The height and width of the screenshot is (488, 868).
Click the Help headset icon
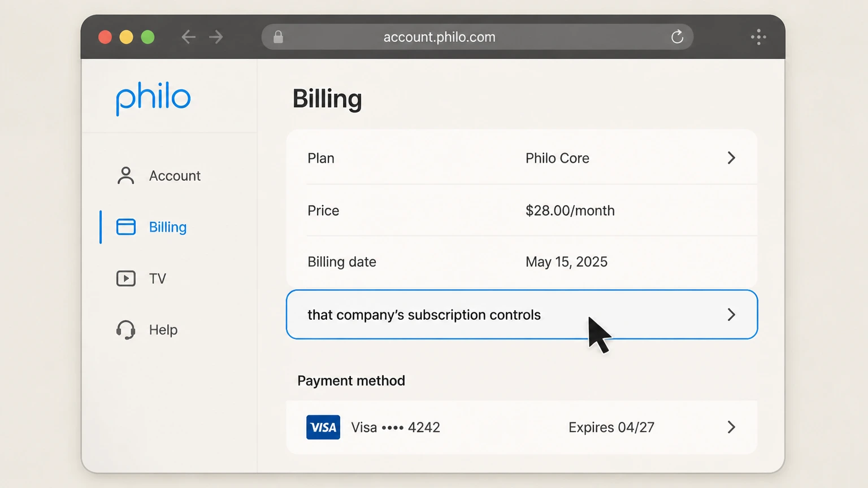125,330
